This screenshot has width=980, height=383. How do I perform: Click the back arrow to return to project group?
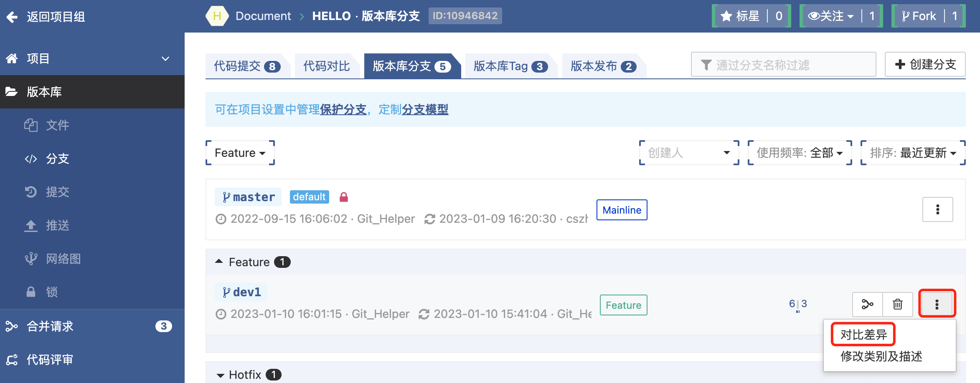(13, 17)
